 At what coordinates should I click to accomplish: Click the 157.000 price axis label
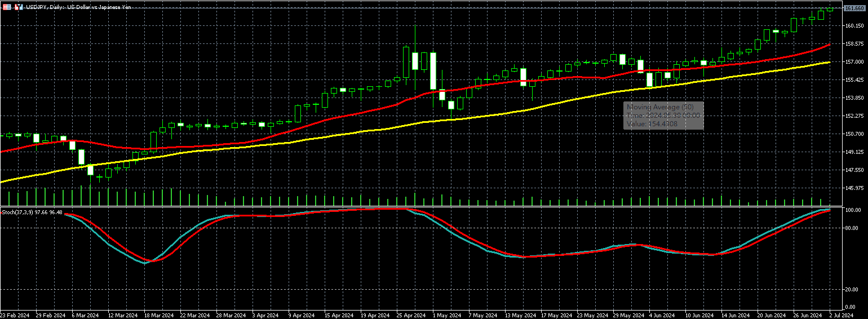point(854,62)
